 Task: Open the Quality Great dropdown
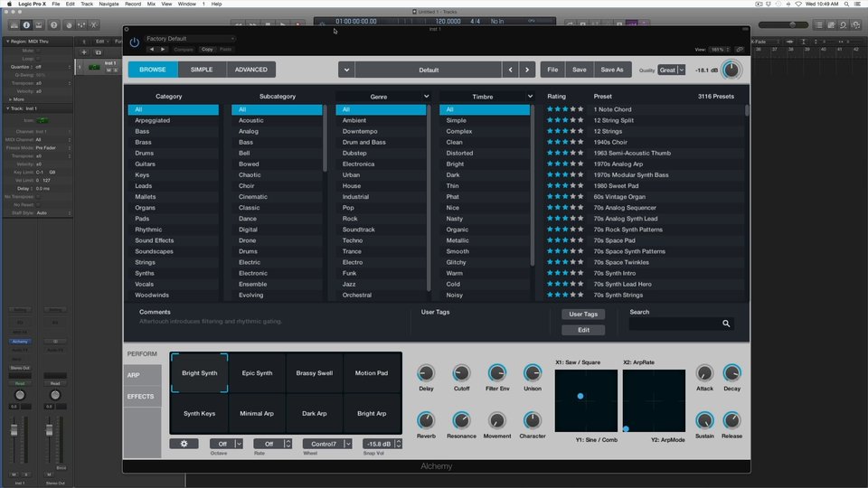pyautogui.click(x=672, y=70)
